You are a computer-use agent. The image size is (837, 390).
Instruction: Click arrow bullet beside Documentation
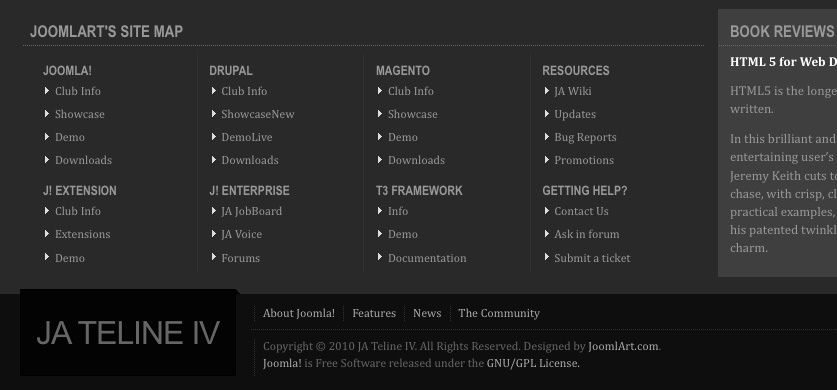[380, 257]
